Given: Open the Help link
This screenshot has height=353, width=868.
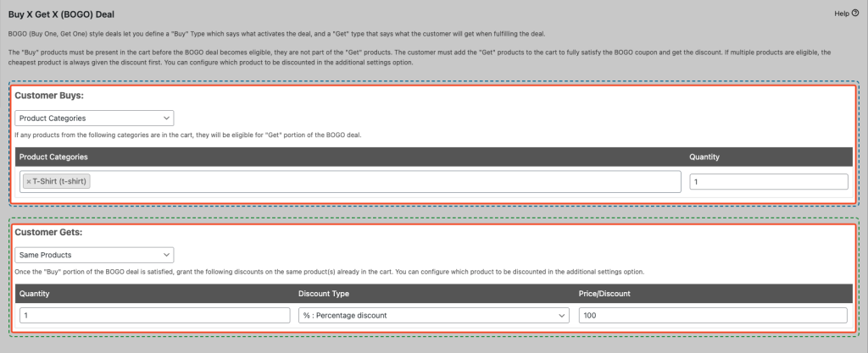Looking at the screenshot, I should (841, 13).
